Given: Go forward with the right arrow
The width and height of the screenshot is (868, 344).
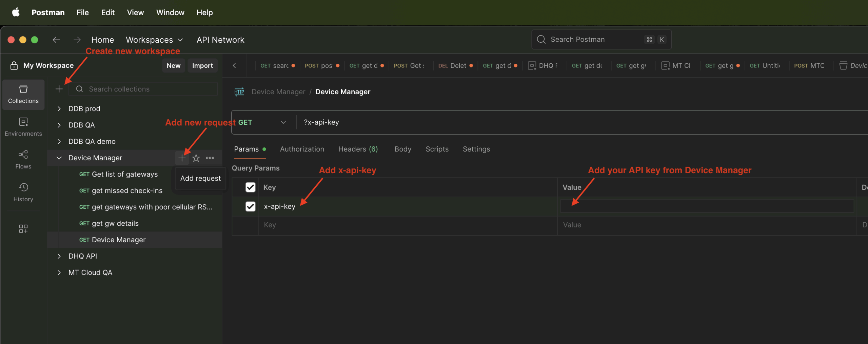Looking at the screenshot, I should (x=77, y=40).
